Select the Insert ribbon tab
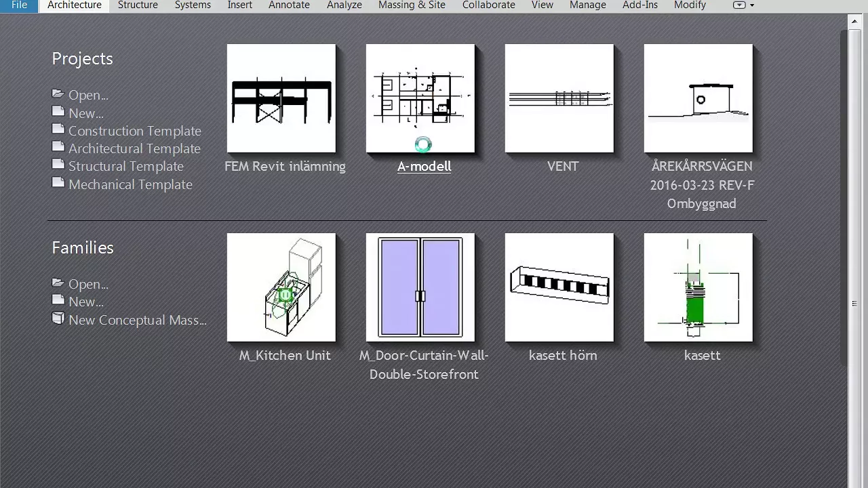Image resolution: width=868 pixels, height=488 pixels. (240, 5)
